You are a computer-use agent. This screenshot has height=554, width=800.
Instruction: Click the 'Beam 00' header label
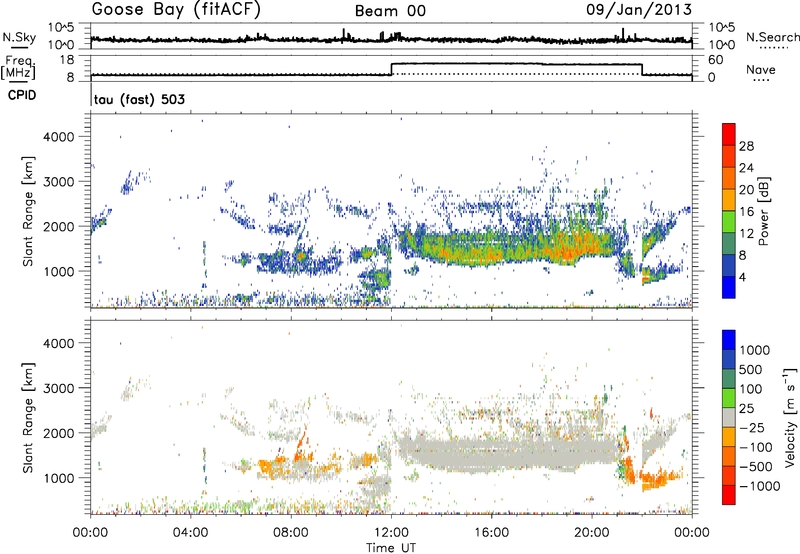pyautogui.click(x=390, y=11)
